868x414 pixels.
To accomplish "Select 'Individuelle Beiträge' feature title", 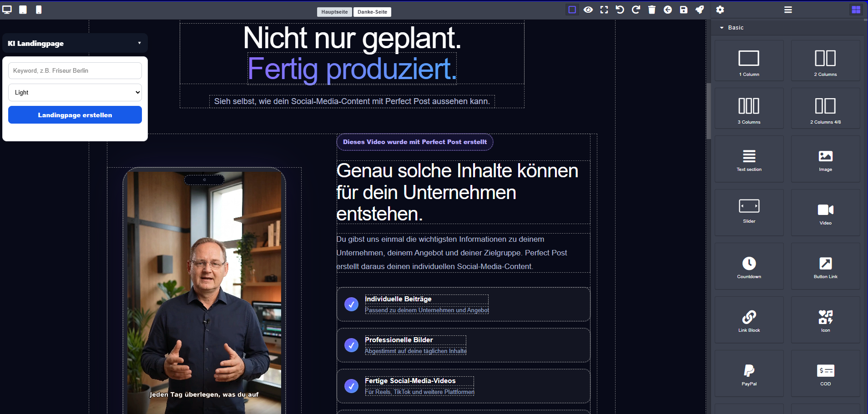I will pos(398,299).
